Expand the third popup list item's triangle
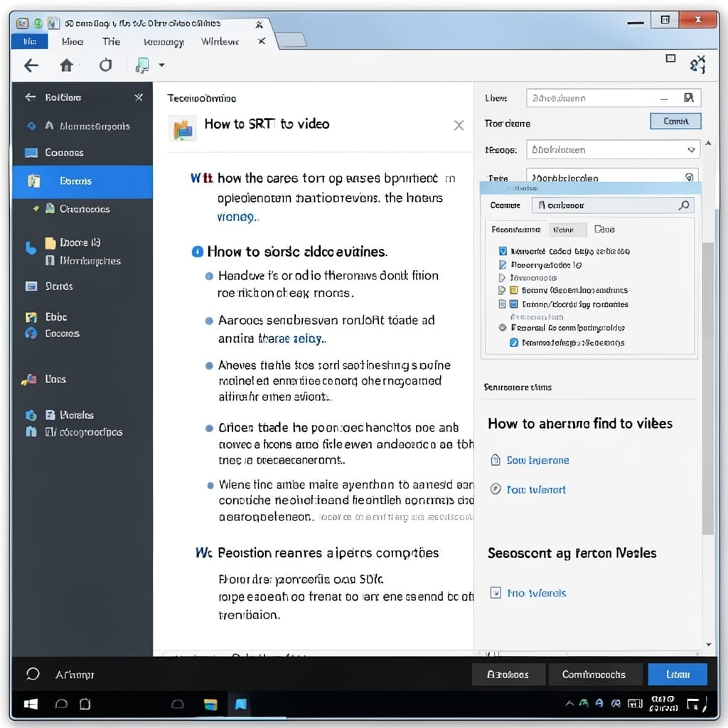 click(502, 278)
